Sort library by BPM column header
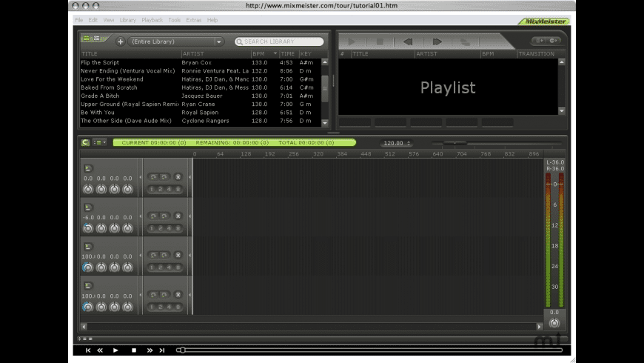Viewport: 644px width, 363px height. click(259, 54)
